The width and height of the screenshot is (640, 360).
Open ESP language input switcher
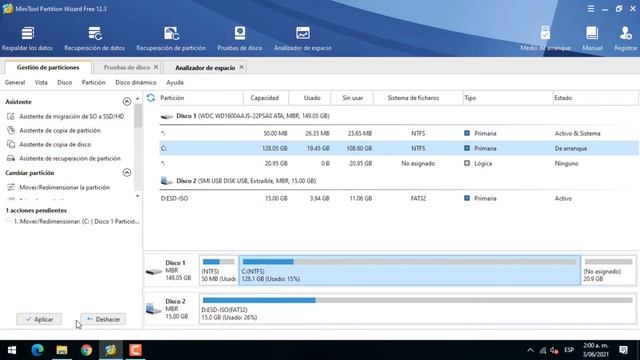click(x=569, y=350)
